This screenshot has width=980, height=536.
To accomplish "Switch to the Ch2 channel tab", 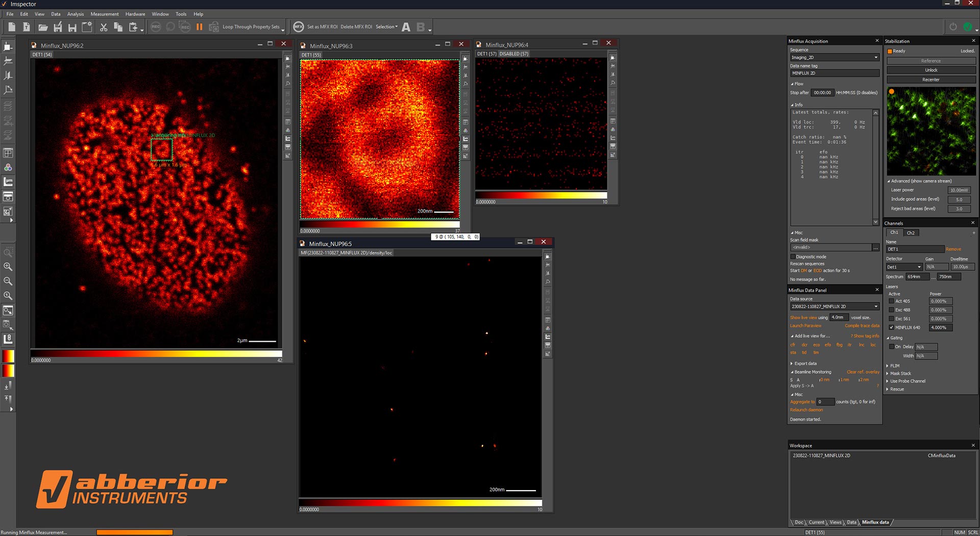I will pyautogui.click(x=911, y=233).
